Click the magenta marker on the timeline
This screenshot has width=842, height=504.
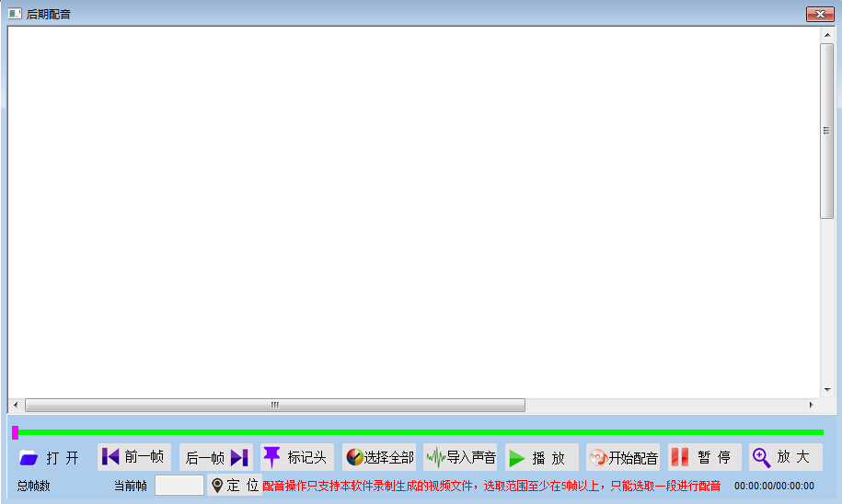pyautogui.click(x=15, y=432)
